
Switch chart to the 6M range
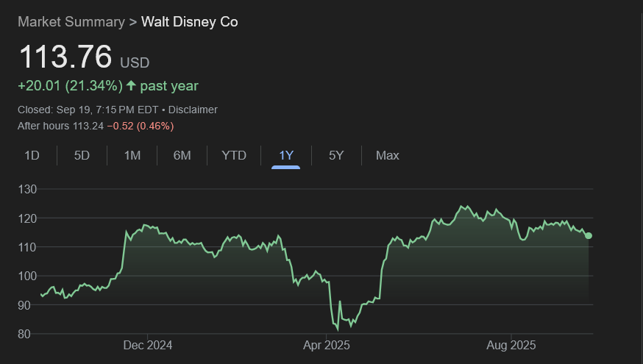click(x=182, y=155)
